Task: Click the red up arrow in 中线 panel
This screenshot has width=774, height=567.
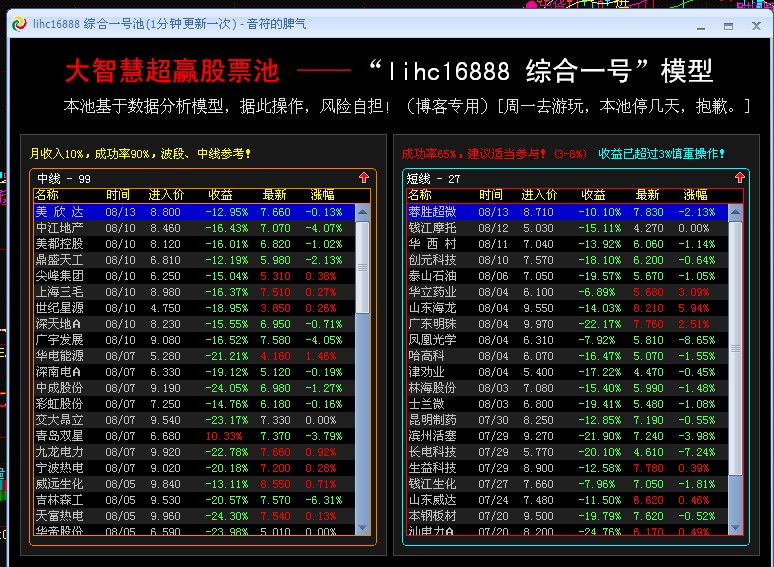Action: (x=364, y=178)
